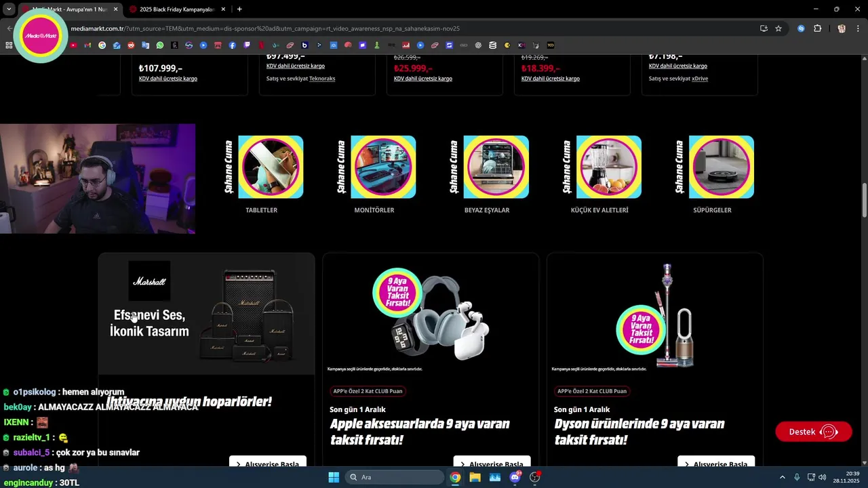Open the green chess pawn bookmark
The image size is (868, 488).
pyautogui.click(x=376, y=45)
